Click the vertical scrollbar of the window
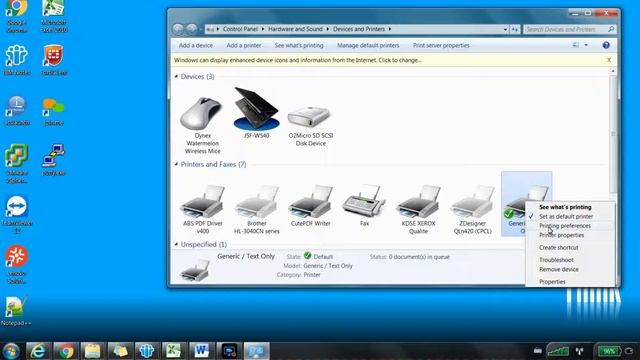Viewport: 640px width, 360px height. coord(613,135)
